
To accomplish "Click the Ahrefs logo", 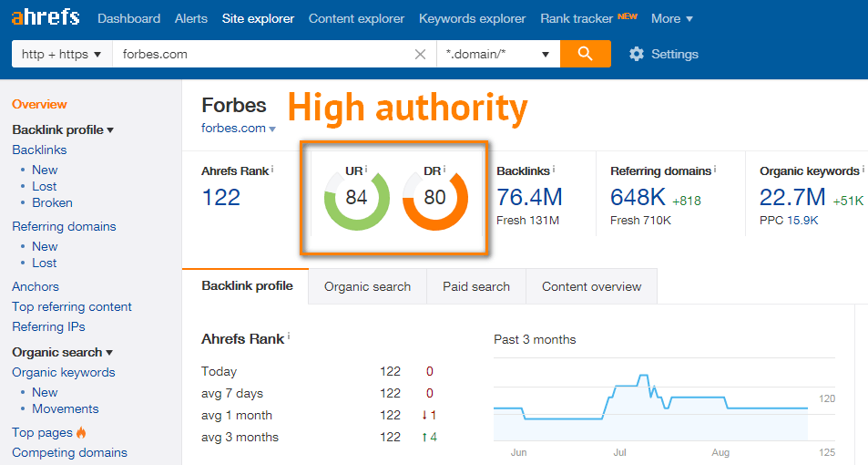I will pyautogui.click(x=46, y=17).
